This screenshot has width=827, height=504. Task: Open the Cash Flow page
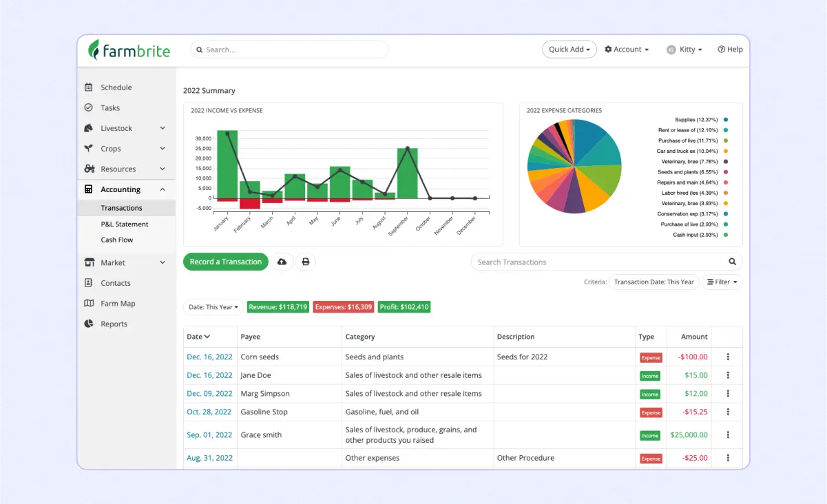click(x=117, y=240)
